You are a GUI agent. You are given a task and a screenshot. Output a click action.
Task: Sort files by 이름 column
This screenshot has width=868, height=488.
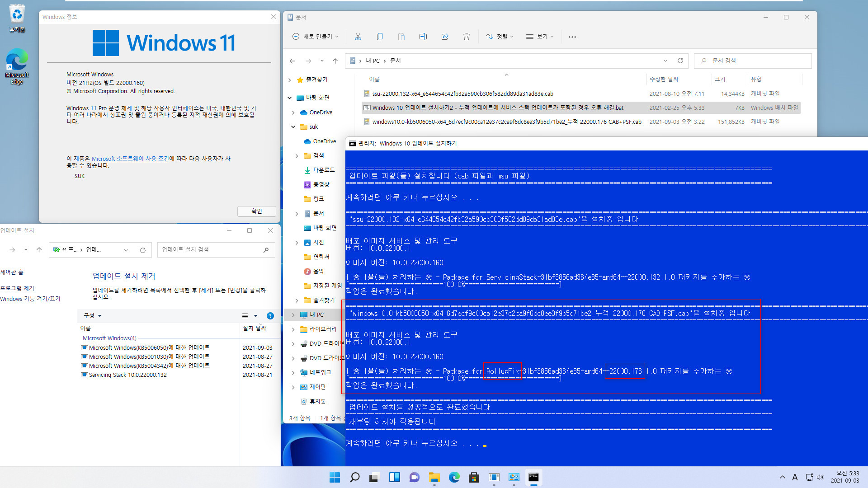coord(374,79)
